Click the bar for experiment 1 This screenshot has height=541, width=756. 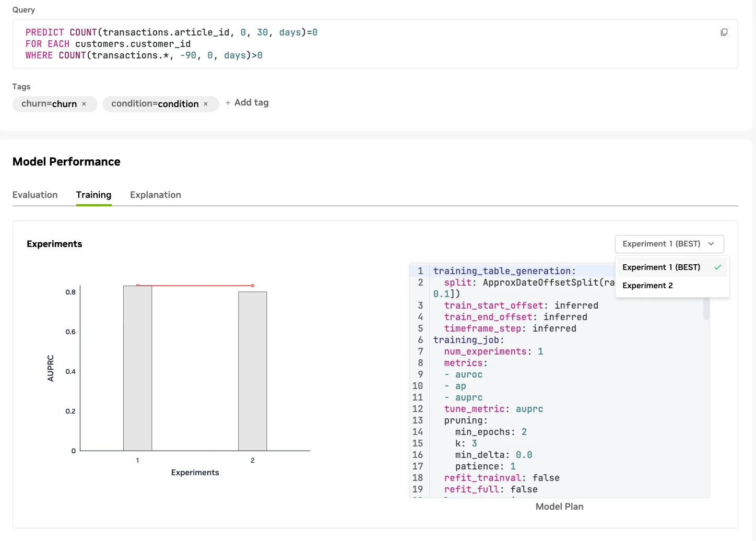pyautogui.click(x=138, y=368)
